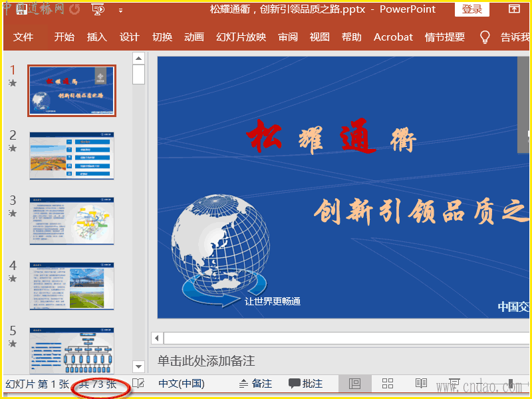
Task: Click the notes area 单击此处添加备注
Action: click(x=206, y=360)
